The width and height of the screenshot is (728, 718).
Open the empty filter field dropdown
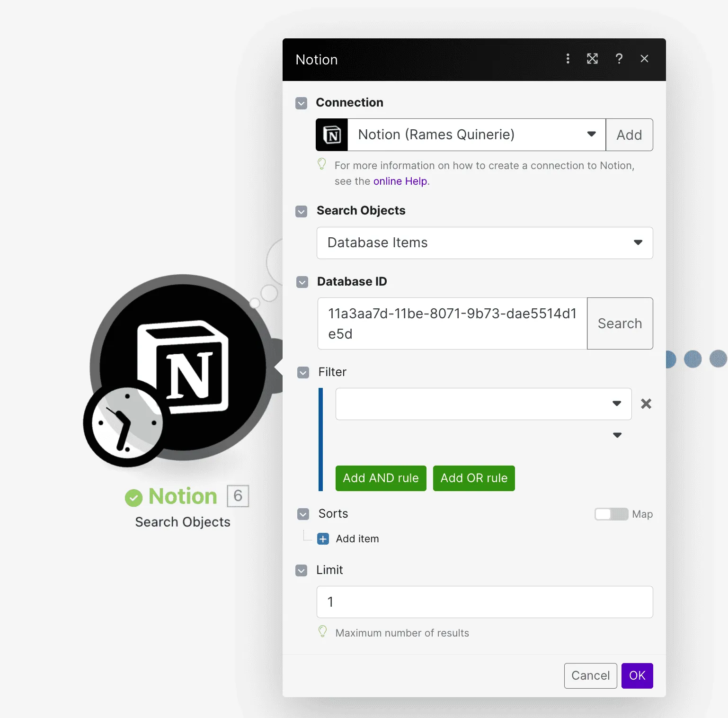483,404
